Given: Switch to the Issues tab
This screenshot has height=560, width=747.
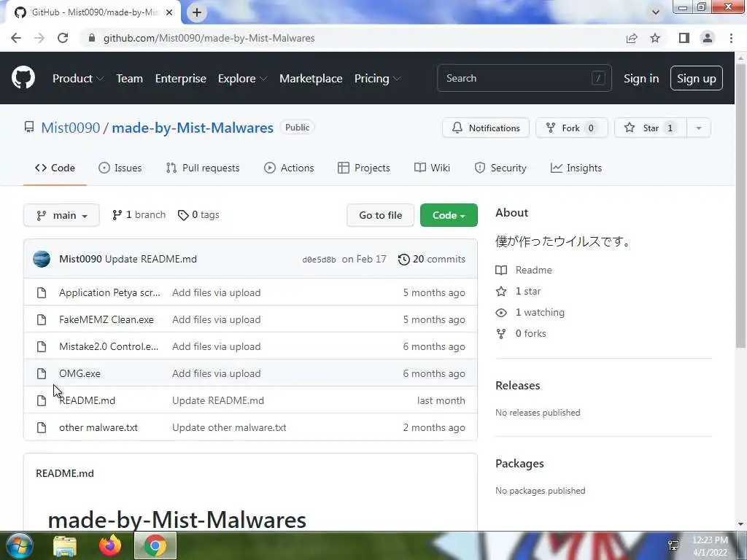Looking at the screenshot, I should pyautogui.click(x=120, y=168).
